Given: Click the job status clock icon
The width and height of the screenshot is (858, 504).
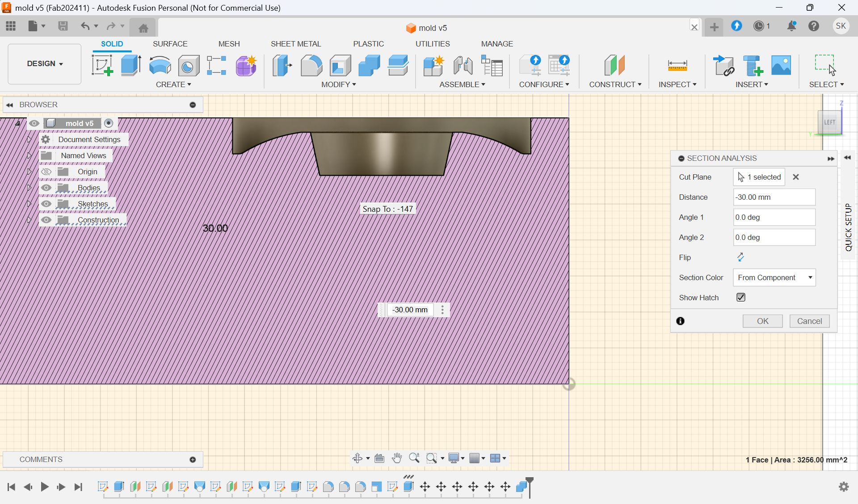Looking at the screenshot, I should pos(759,26).
